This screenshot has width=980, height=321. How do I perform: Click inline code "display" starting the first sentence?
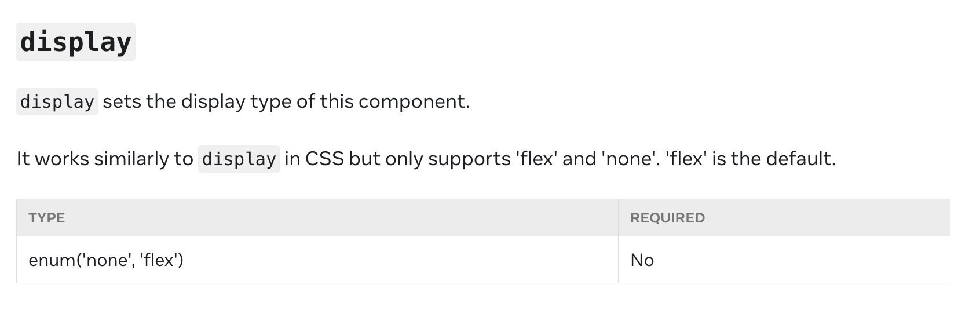57,102
